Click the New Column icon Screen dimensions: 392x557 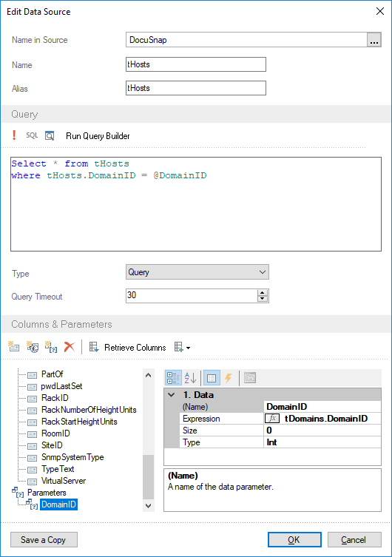(x=14, y=347)
